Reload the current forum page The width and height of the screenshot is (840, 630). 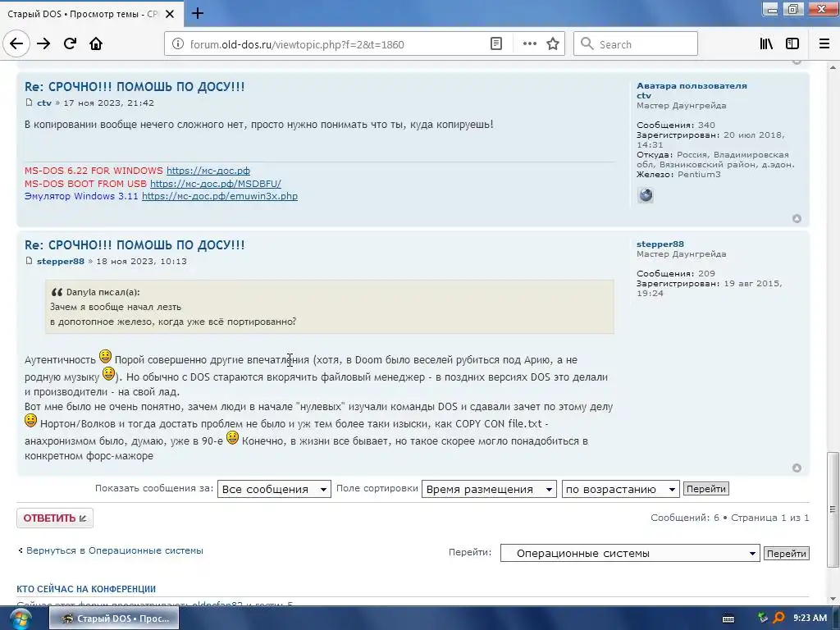coord(70,43)
